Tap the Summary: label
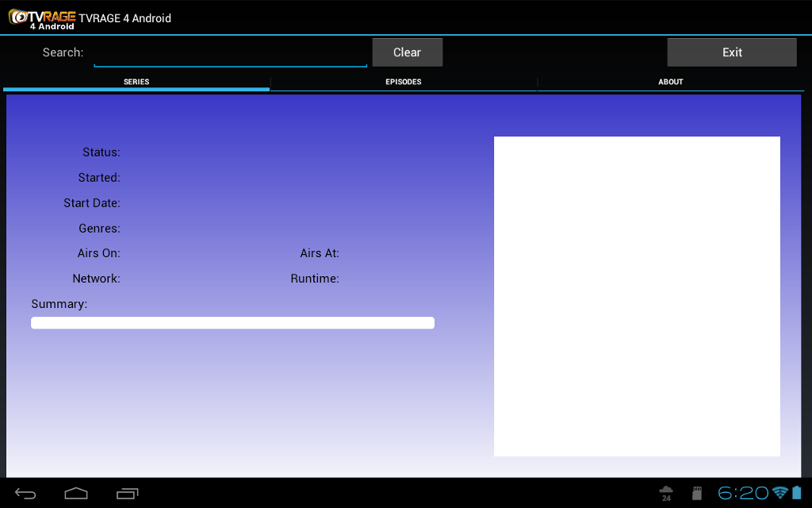Screen dimensions: 812x508 [59, 304]
